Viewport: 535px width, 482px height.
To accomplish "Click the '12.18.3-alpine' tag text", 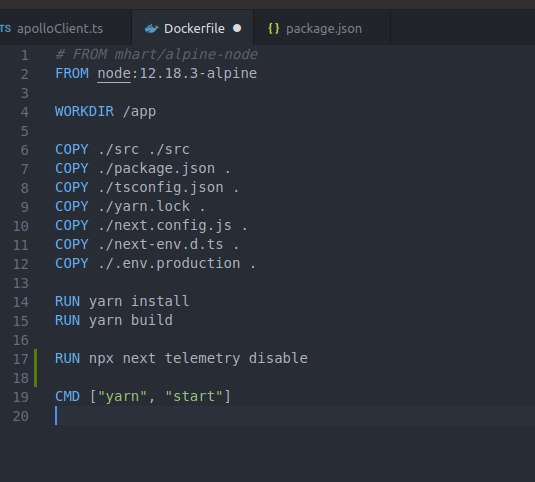I will click(x=198, y=73).
